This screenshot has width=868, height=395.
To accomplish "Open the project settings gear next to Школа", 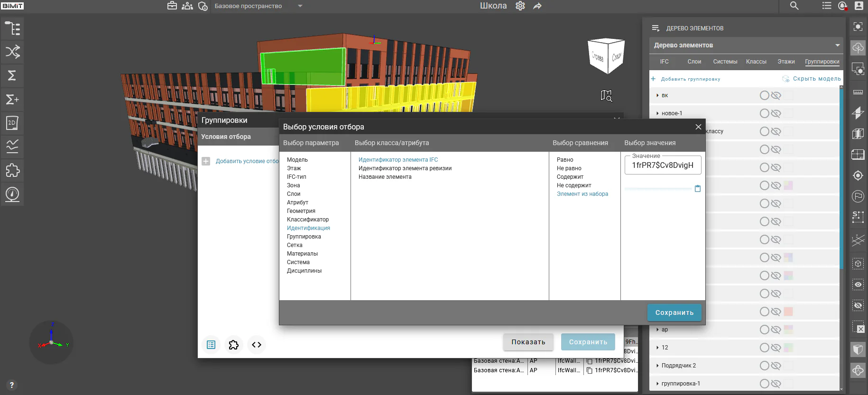I will tap(520, 6).
